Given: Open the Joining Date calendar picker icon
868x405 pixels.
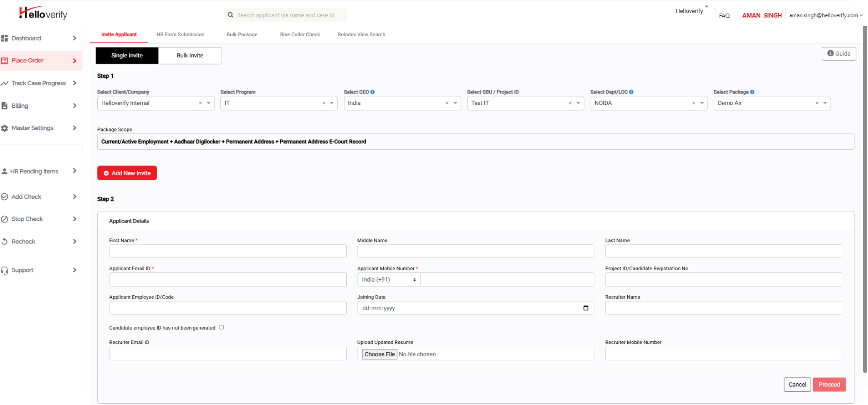Looking at the screenshot, I should [586, 308].
